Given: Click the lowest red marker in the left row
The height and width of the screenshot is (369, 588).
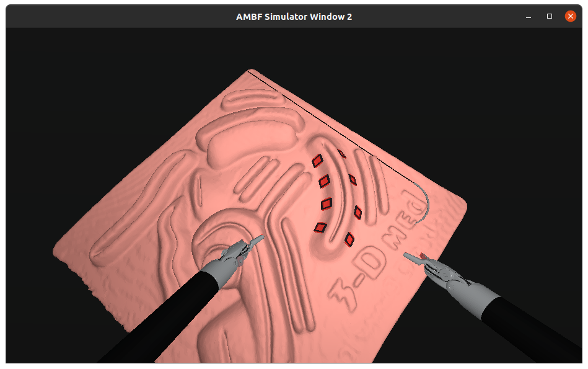Looking at the screenshot, I should pos(320,227).
